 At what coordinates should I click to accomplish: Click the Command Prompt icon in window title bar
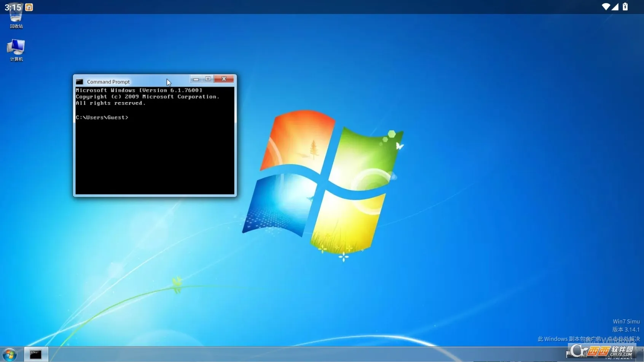pos(79,81)
